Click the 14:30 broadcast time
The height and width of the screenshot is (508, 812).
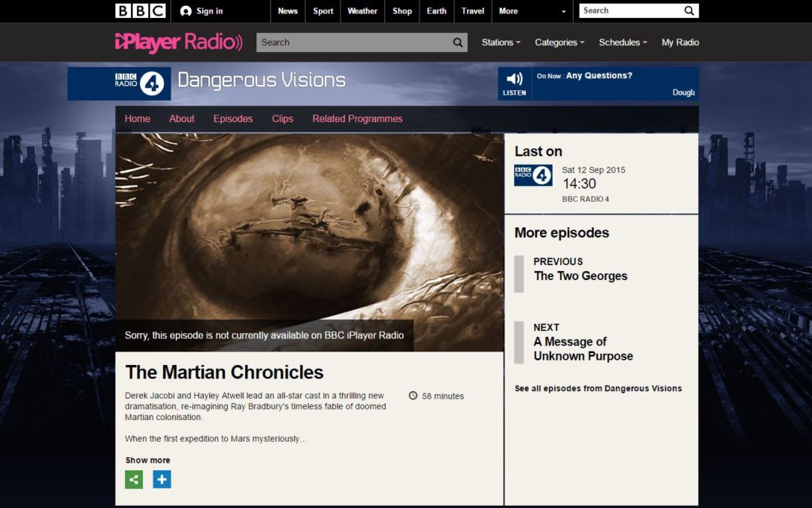pyautogui.click(x=579, y=184)
